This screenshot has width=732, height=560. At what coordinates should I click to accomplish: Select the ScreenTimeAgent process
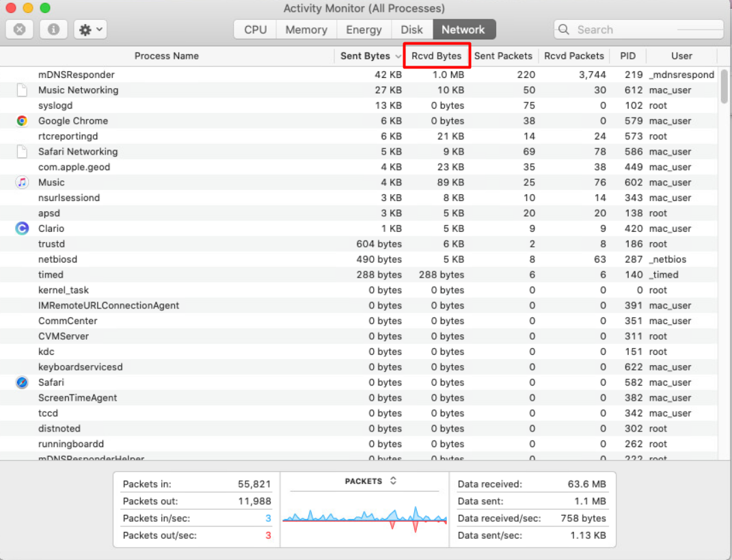pos(359,397)
